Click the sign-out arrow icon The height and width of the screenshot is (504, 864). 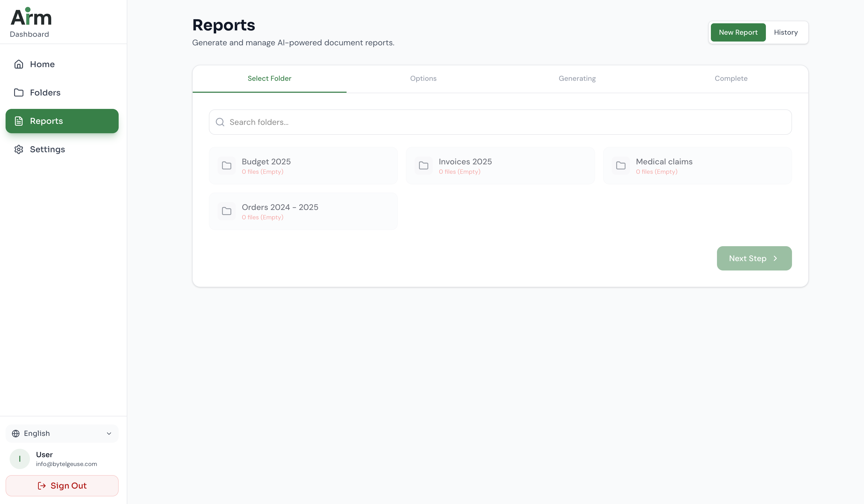41,486
